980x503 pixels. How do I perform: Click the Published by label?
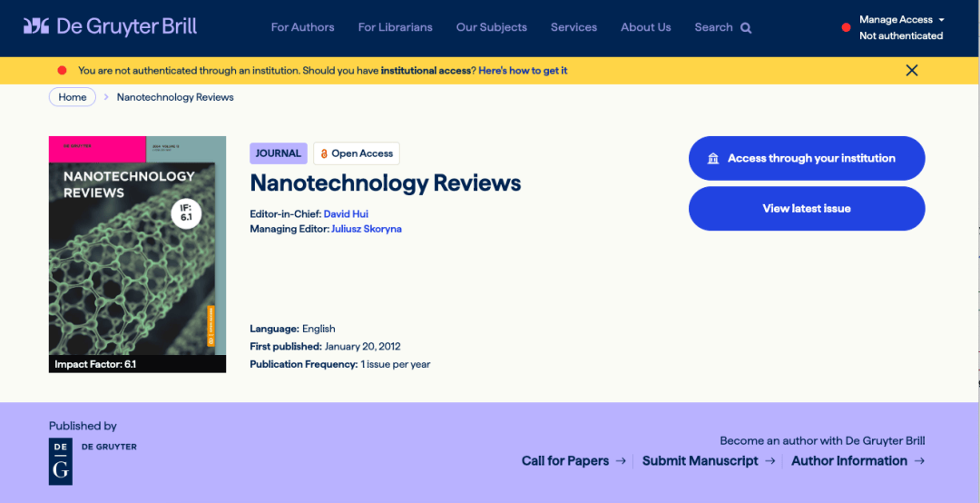point(83,426)
